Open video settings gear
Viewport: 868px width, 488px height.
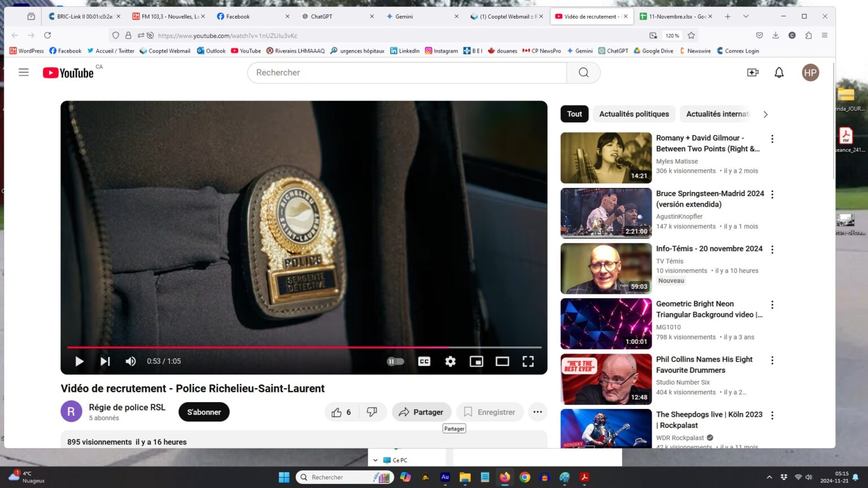point(450,361)
